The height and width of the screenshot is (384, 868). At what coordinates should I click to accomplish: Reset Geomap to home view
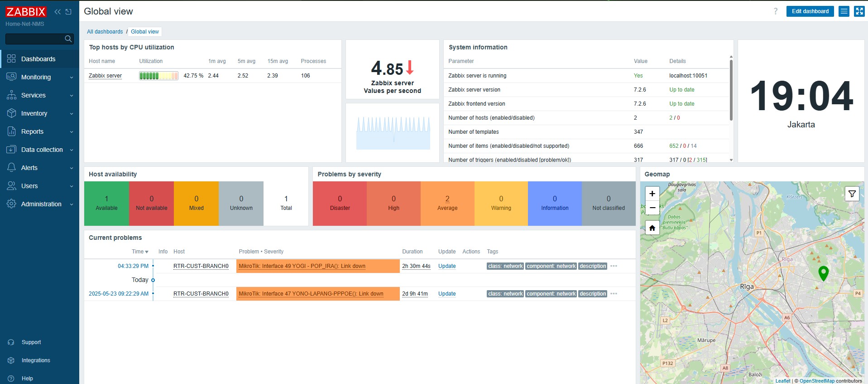click(652, 228)
